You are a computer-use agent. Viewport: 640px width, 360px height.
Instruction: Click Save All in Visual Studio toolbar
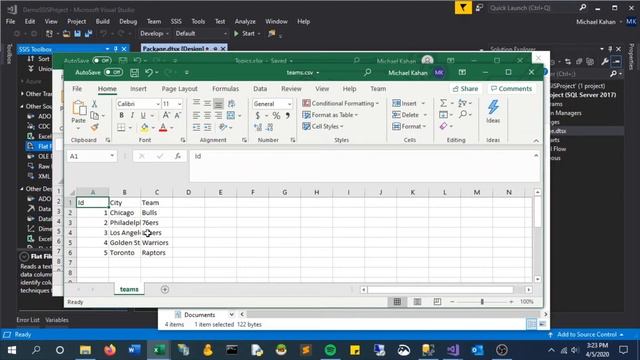click(x=88, y=33)
